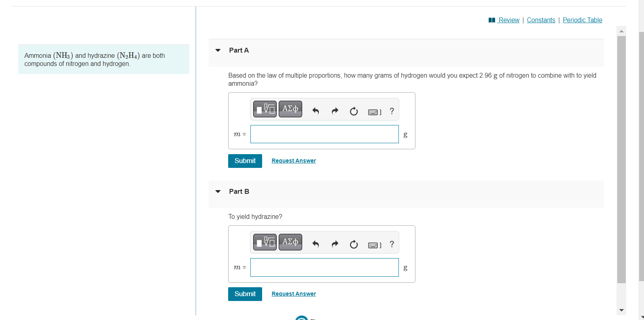644x320 pixels.
Task: Submit the Part B answer
Action: 245,294
